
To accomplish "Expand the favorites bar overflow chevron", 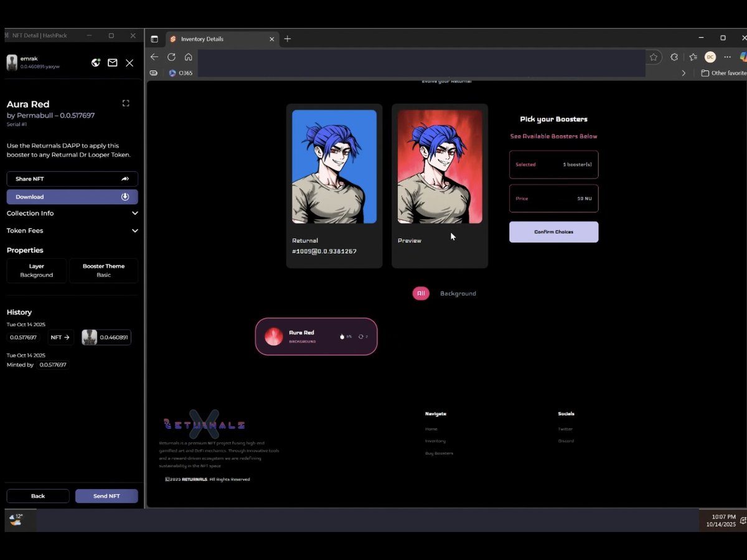I will coord(684,73).
